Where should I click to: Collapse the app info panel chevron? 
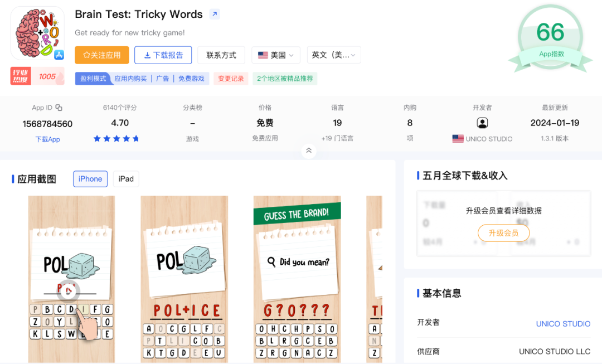tap(309, 151)
